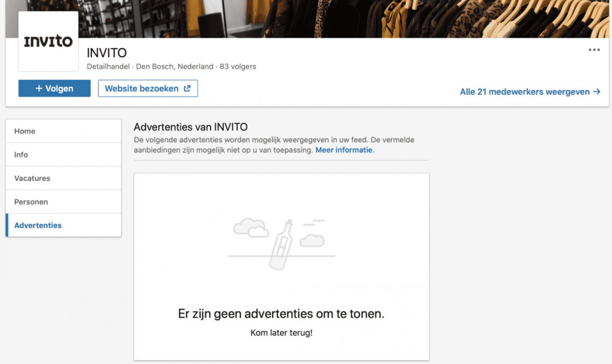
Task: Click the 'Den Bosch, Nederland' location text
Action: (x=174, y=67)
